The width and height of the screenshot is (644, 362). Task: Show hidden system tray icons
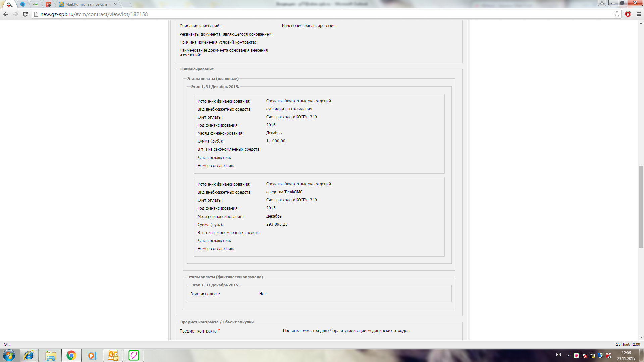pyautogui.click(x=568, y=355)
